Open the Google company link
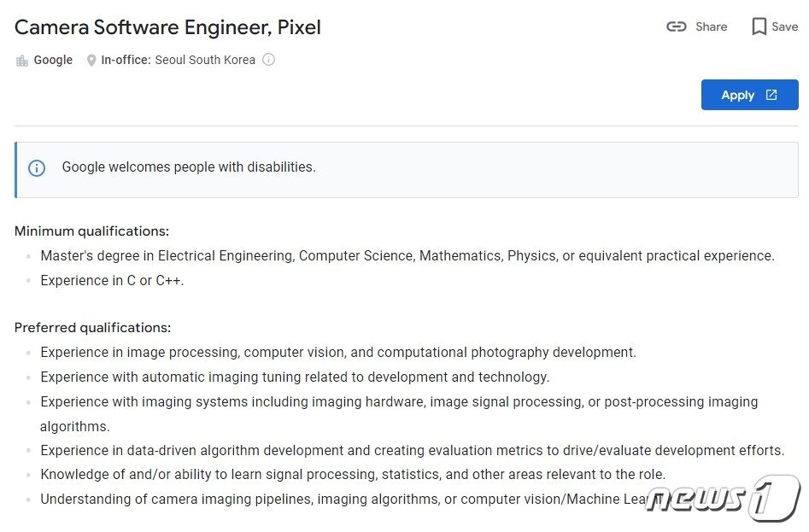Screen dimensions: 809x532 click(53, 60)
